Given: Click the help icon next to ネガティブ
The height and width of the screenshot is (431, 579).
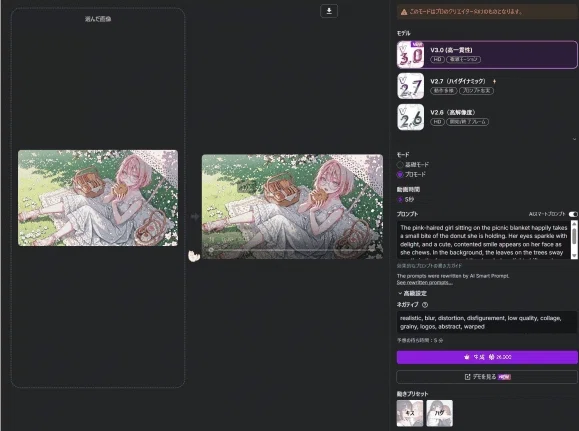Looking at the screenshot, I should [x=425, y=305].
